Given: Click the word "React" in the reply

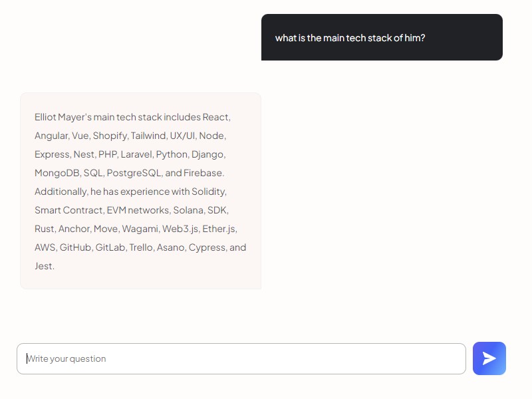Looking at the screenshot, I should 215,117.
